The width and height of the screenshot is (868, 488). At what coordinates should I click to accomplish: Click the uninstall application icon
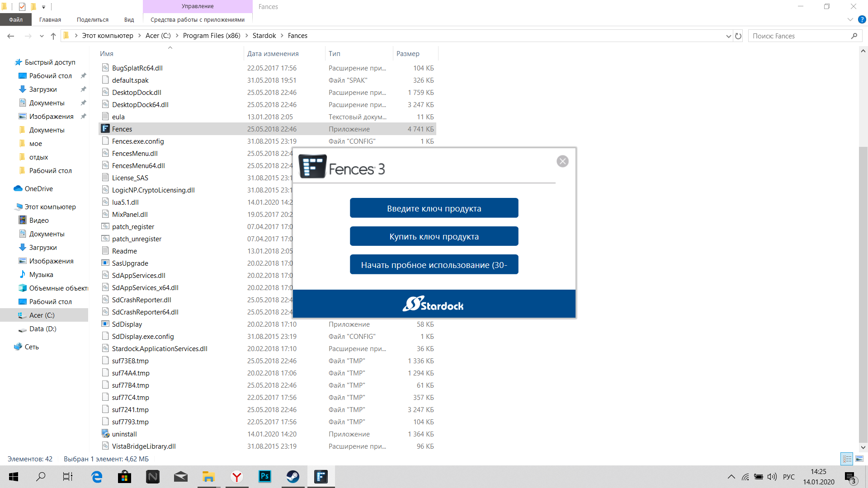[x=105, y=434]
